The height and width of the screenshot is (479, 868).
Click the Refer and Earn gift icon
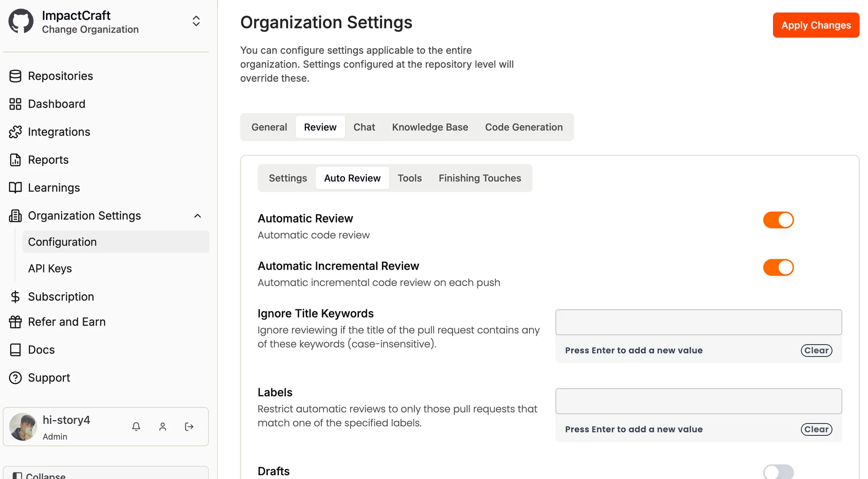(x=15, y=322)
